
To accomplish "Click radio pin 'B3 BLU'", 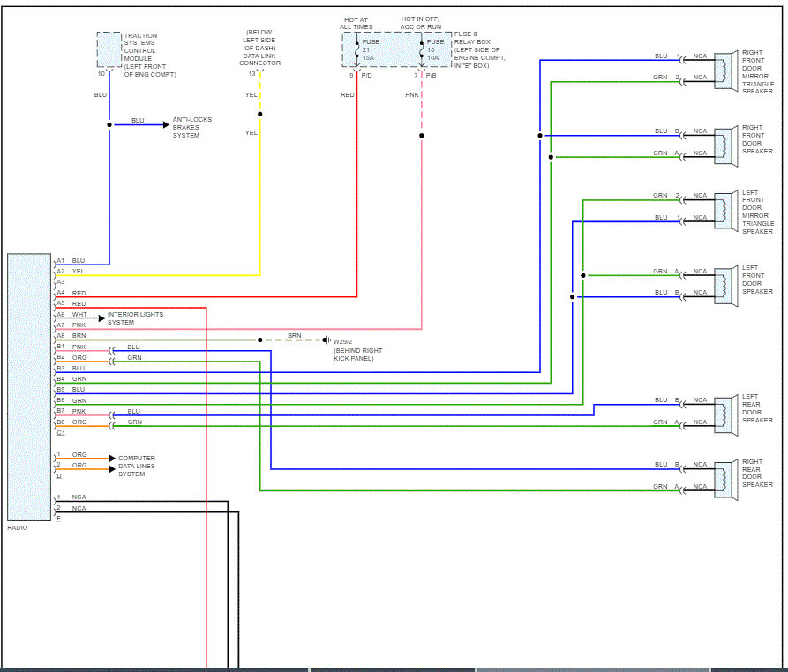I will (x=71, y=368).
